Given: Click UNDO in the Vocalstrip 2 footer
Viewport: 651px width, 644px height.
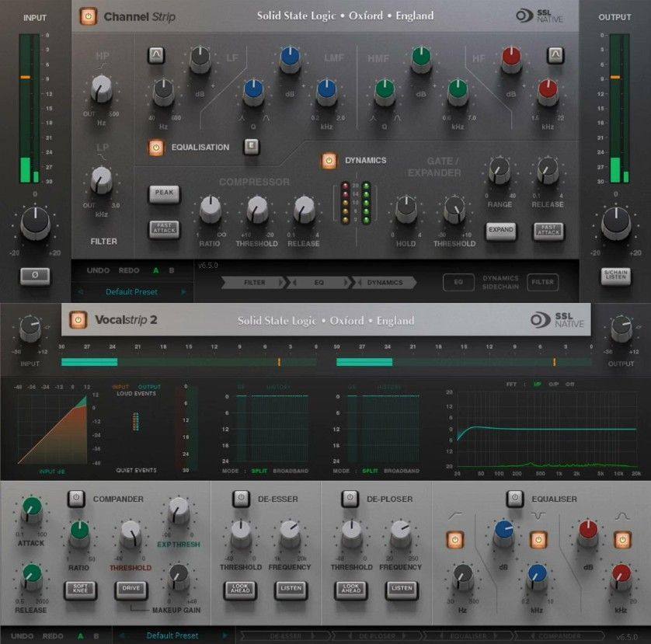Looking at the screenshot, I should click(x=20, y=635).
